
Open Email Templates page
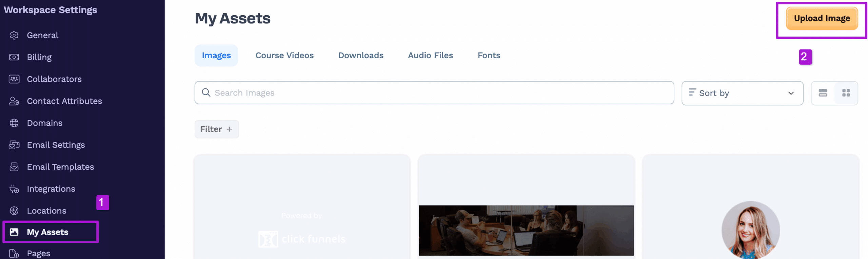(60, 167)
